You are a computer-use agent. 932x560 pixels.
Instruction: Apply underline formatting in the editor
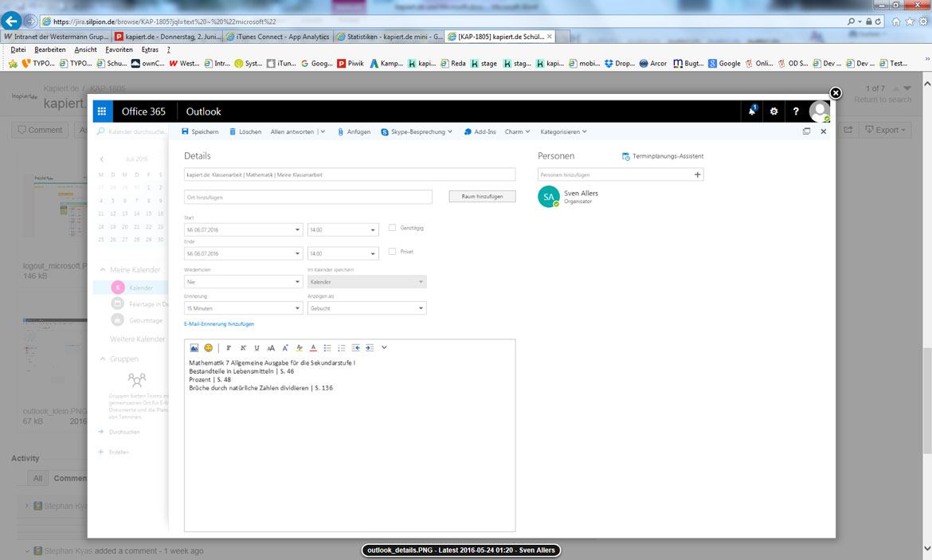[256, 347]
